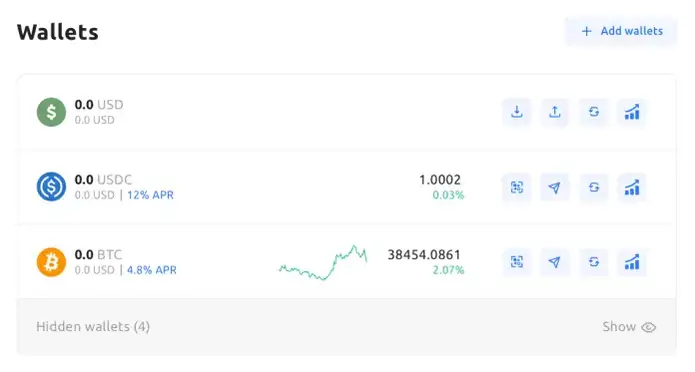Click send icon for BTC wallet
Screen dimensions: 695x372
pyautogui.click(x=554, y=262)
